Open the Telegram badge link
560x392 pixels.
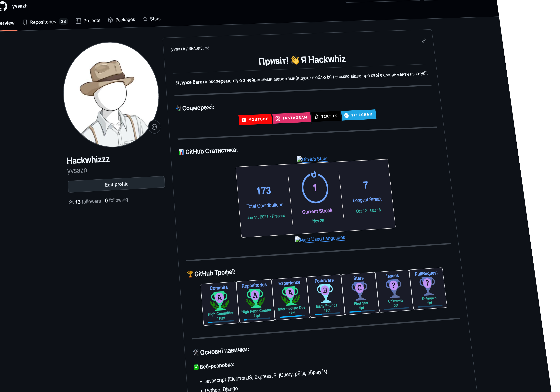pyautogui.click(x=359, y=115)
